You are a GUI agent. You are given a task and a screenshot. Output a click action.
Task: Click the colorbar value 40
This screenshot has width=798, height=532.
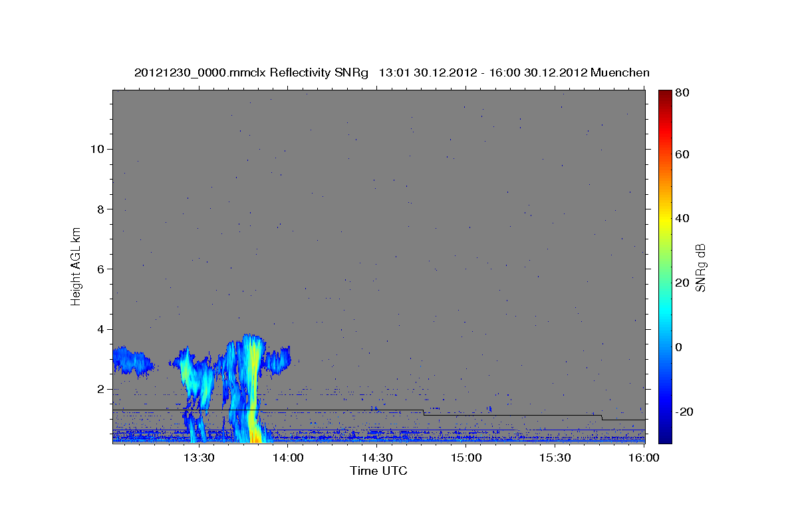(682, 218)
